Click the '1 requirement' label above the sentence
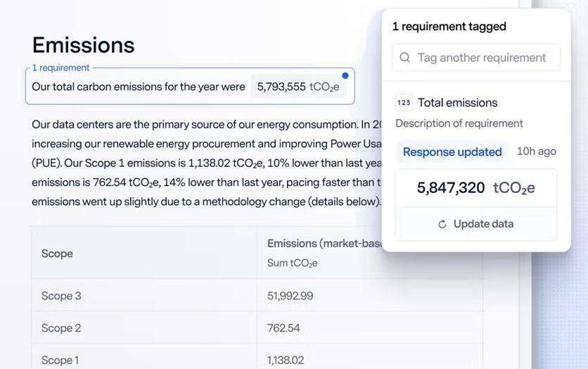588x369 pixels. (x=60, y=68)
